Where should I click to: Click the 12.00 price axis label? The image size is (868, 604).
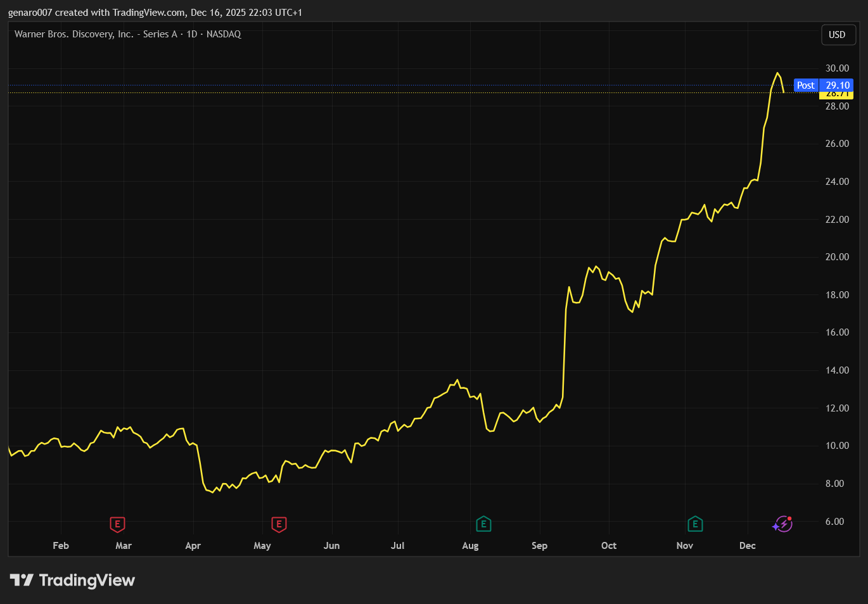pyautogui.click(x=837, y=408)
